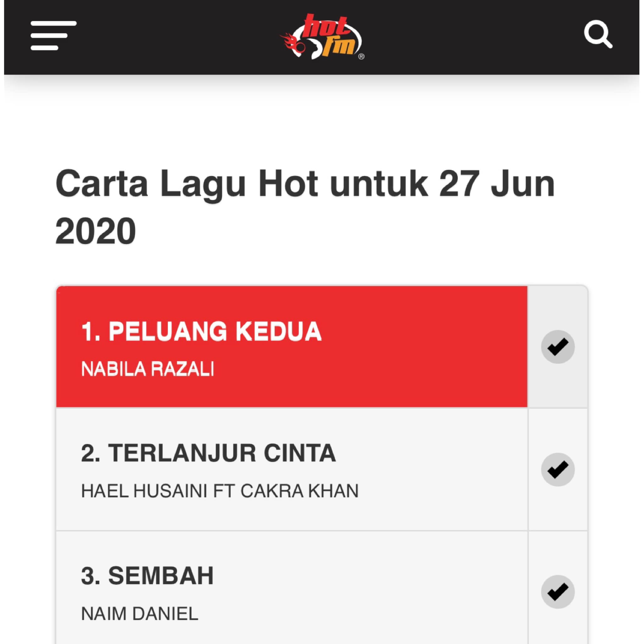This screenshot has width=644, height=644.
Task: Tap the Hot FM logo
Action: click(322, 37)
